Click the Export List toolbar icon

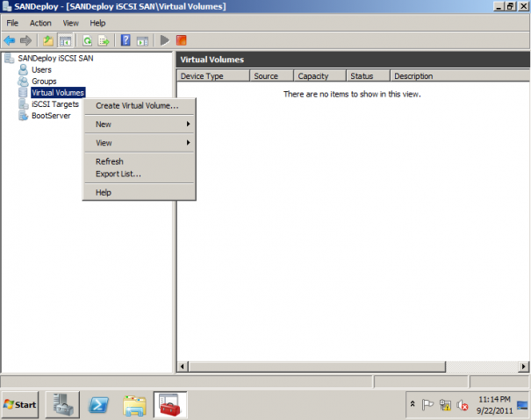click(x=104, y=40)
